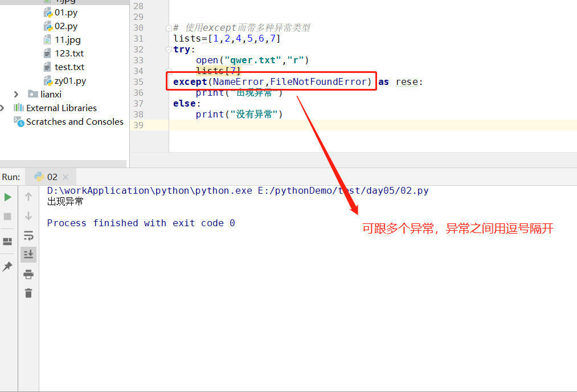Screen dimensions: 577x392
Task: Open 01.py in the project tree
Action: tap(66, 13)
